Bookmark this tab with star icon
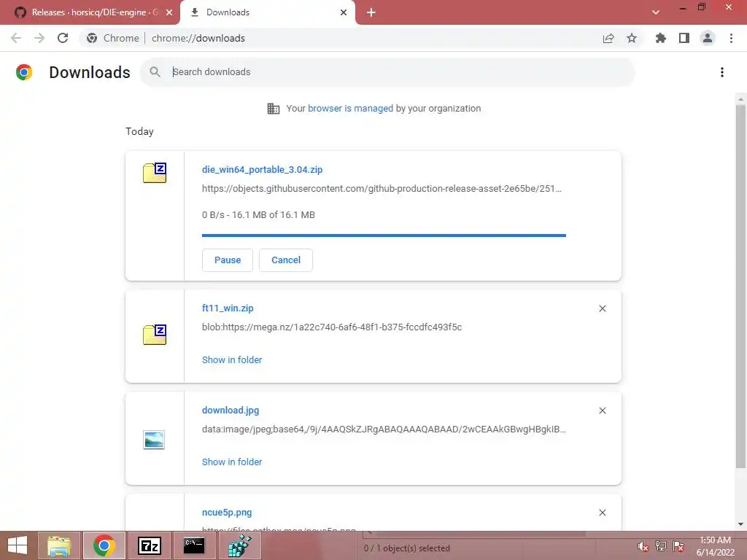Image resolution: width=747 pixels, height=560 pixels. coord(632,38)
